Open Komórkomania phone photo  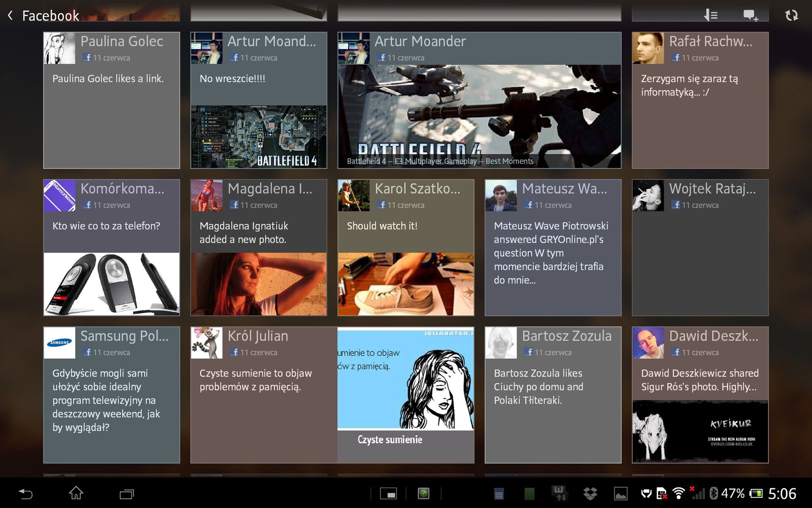[x=111, y=284]
